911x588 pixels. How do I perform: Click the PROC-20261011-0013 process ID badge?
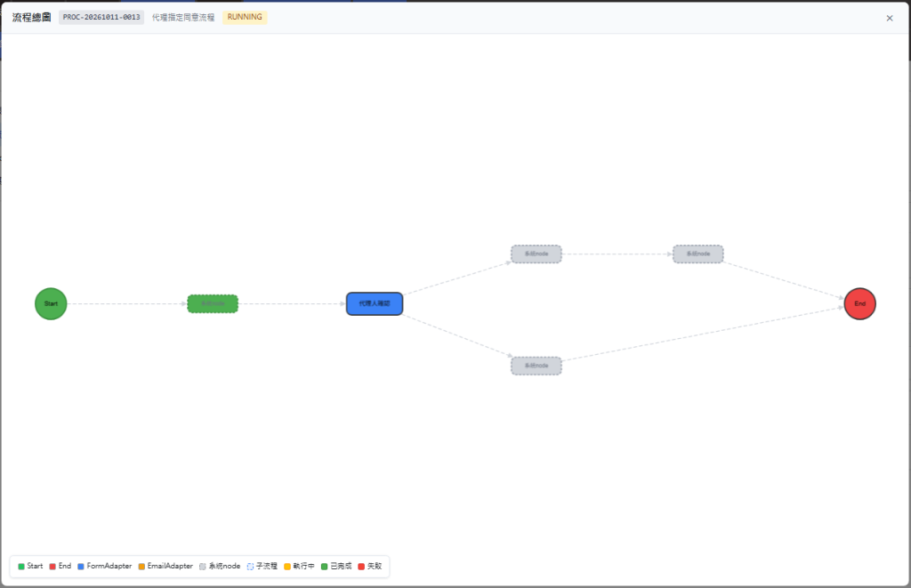coord(101,18)
